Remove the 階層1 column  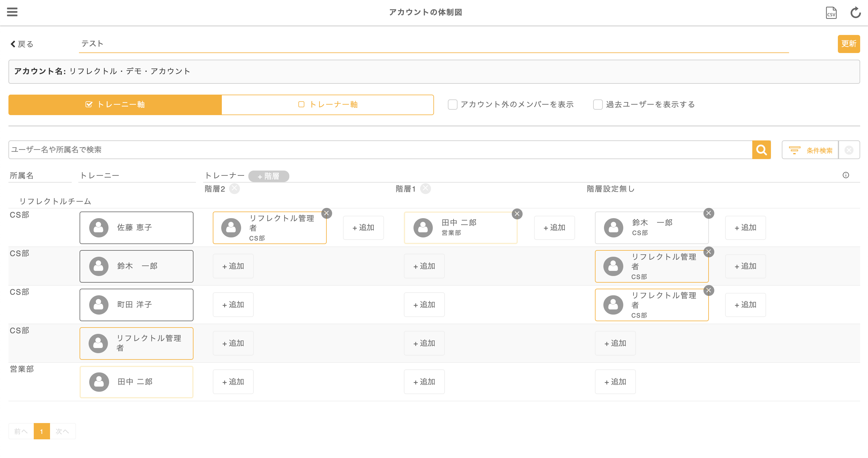click(x=426, y=189)
